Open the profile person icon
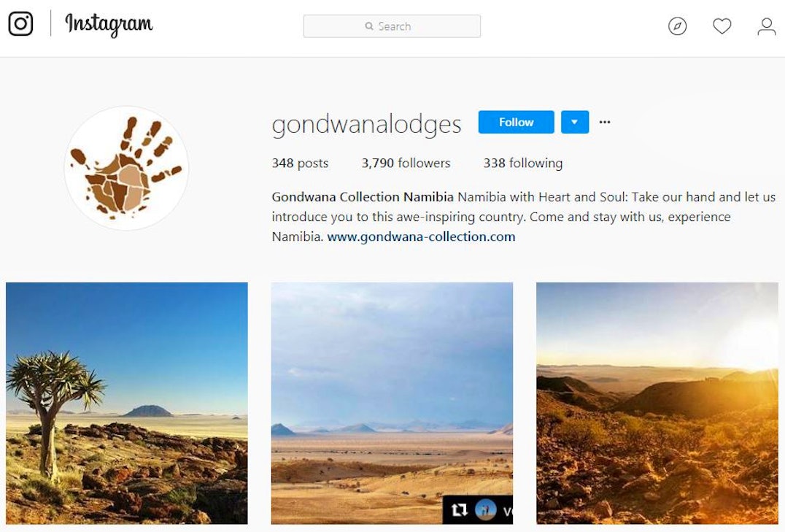Screen dimensions: 785x532 click(767, 26)
